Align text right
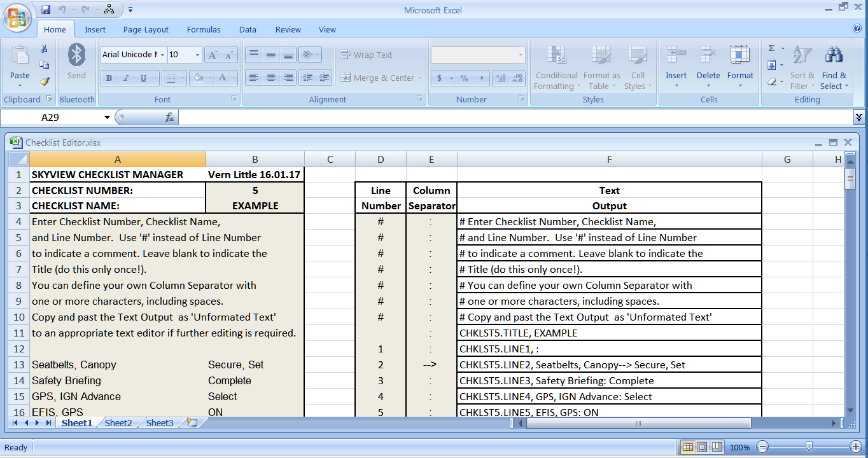Viewport: 868px width, 458px height. pyautogui.click(x=288, y=78)
